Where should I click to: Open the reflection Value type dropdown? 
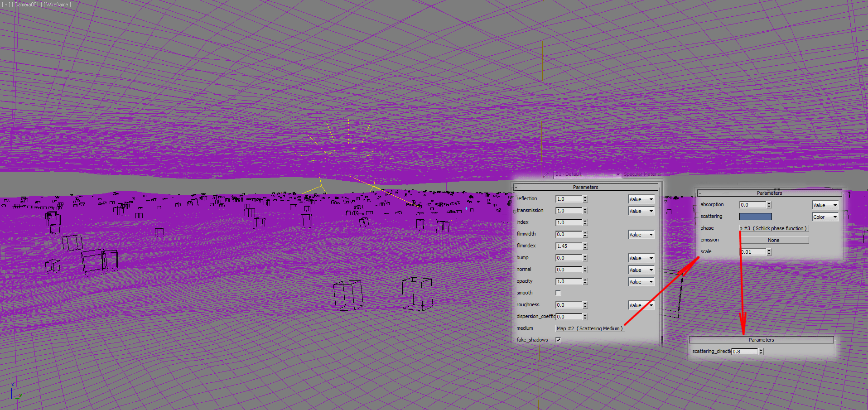coord(641,199)
